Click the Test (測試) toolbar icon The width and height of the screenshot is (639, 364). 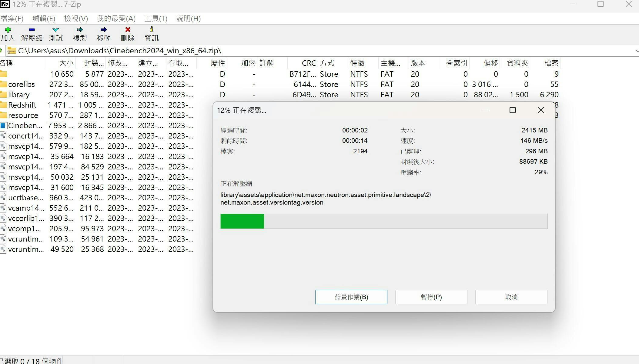(x=56, y=29)
